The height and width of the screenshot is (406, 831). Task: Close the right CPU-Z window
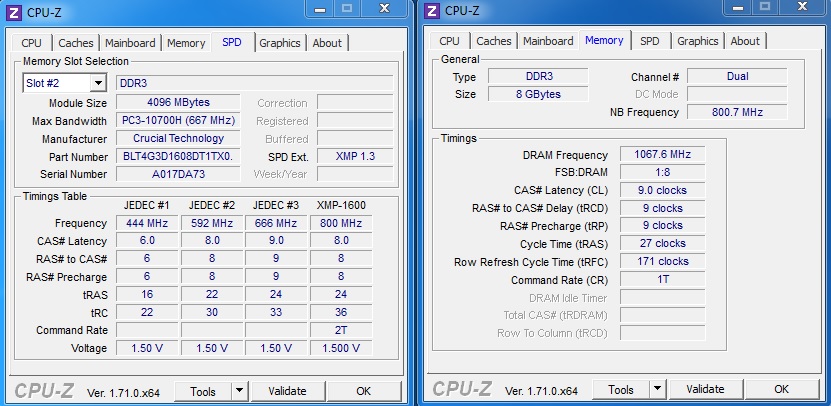(804, 7)
